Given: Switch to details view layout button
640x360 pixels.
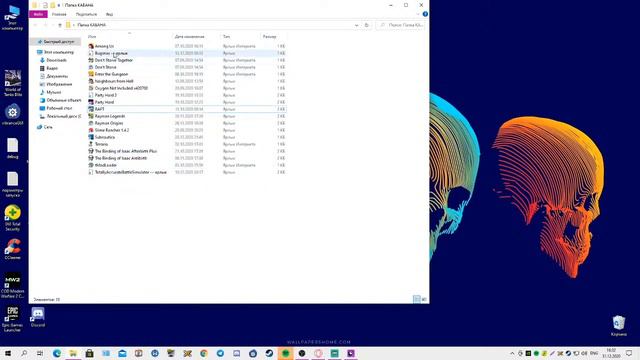Looking at the screenshot, I should (417, 299).
